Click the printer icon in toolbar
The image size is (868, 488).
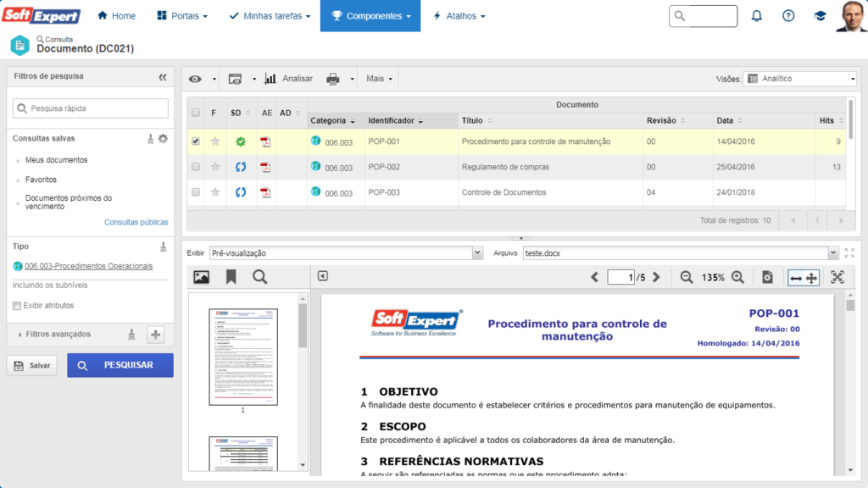(333, 79)
